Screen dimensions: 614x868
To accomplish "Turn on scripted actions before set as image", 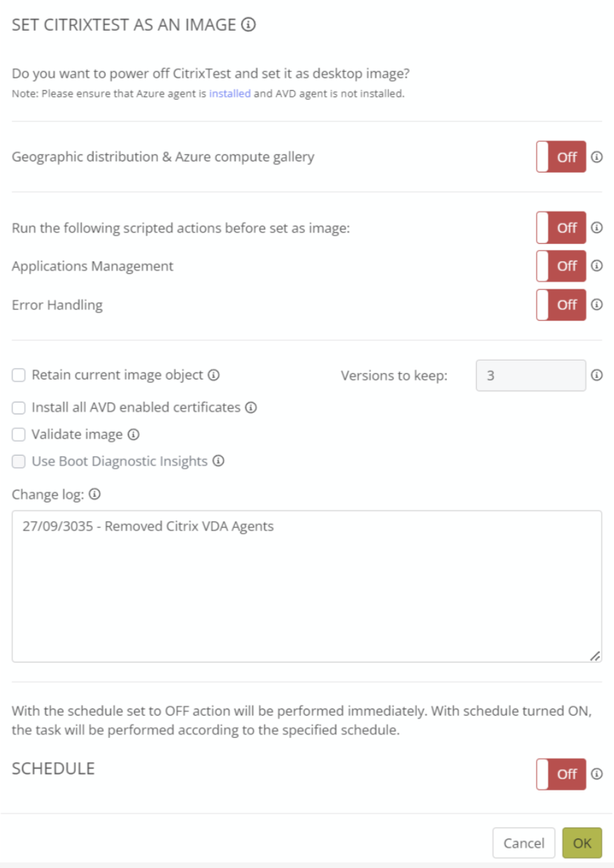I will click(x=561, y=228).
